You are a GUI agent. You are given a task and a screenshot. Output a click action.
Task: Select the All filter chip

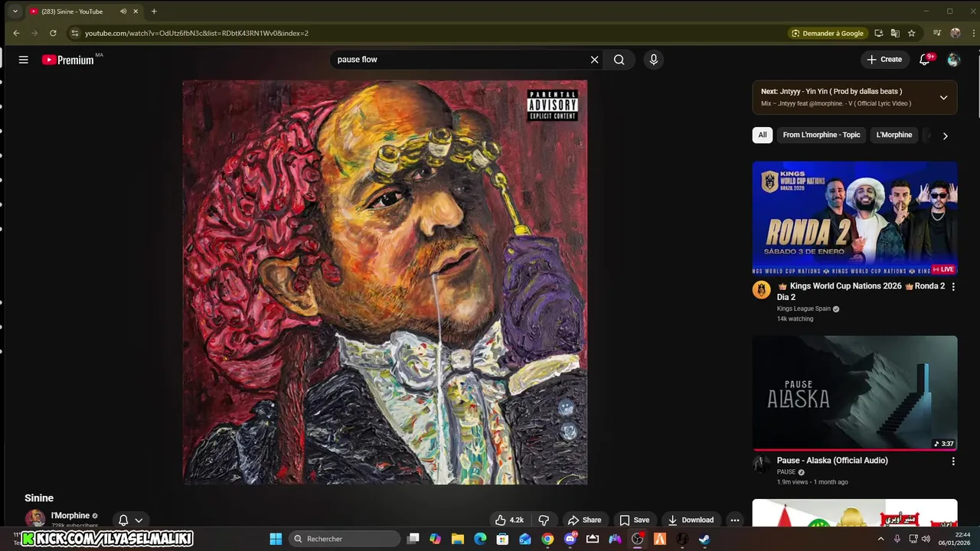coord(763,135)
